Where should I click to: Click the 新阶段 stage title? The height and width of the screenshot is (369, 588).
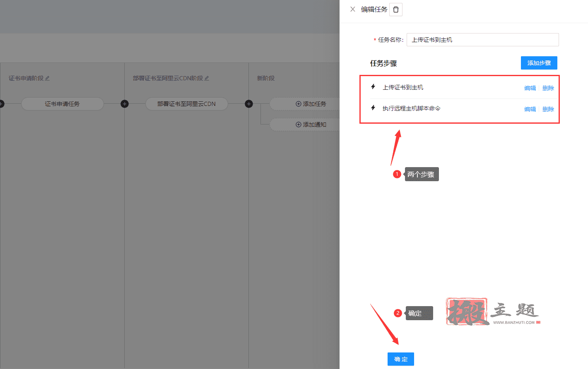(x=266, y=78)
